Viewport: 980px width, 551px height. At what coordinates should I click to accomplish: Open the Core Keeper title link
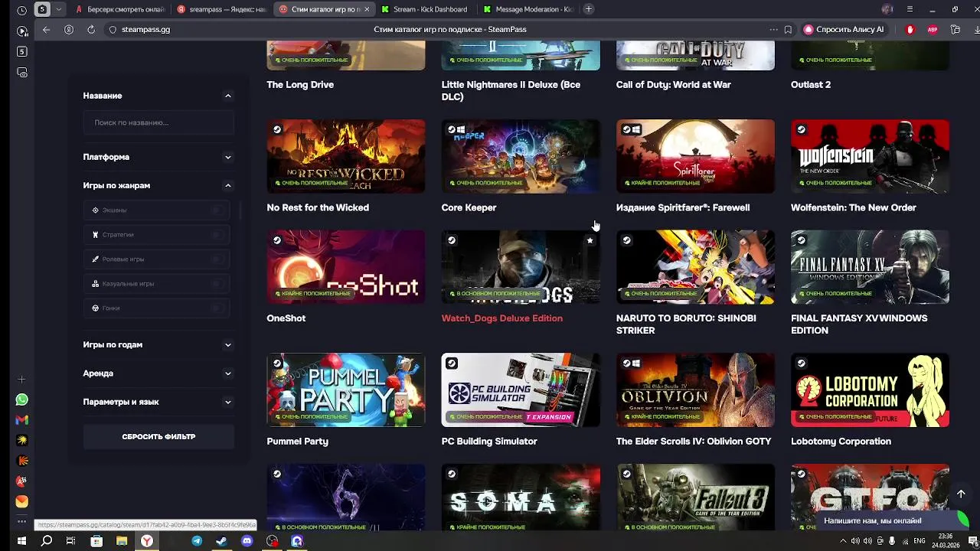[x=469, y=207]
